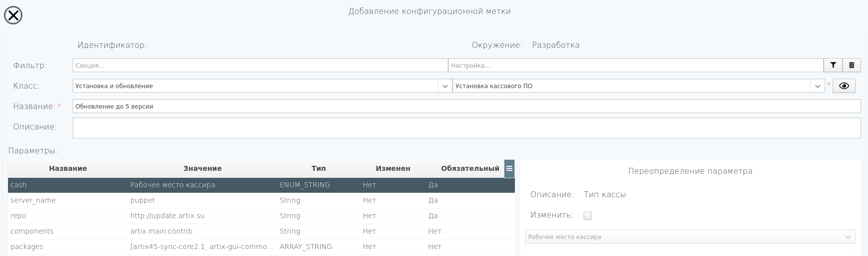Expand the Установка и обновление dropdown

(445, 86)
